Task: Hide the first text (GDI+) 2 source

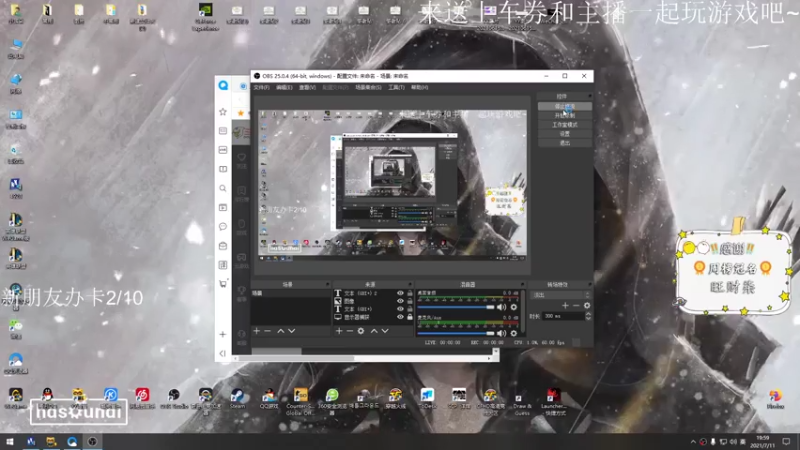Action: point(400,293)
